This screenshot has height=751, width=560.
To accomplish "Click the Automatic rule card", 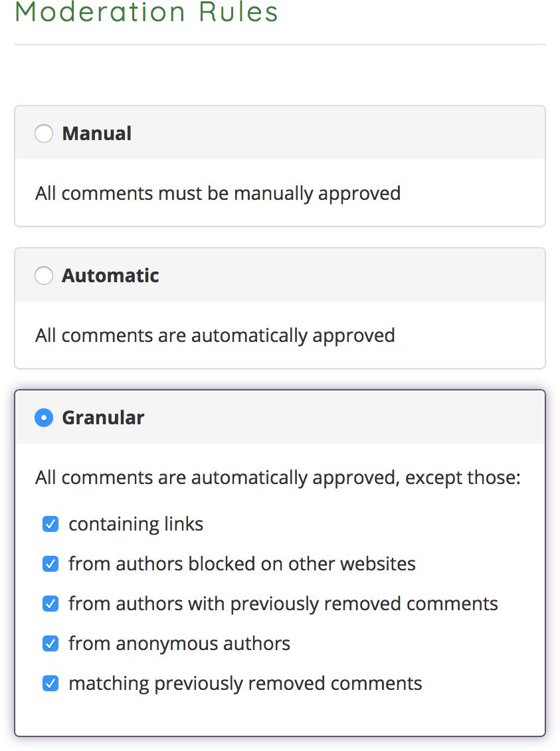I will [x=279, y=307].
